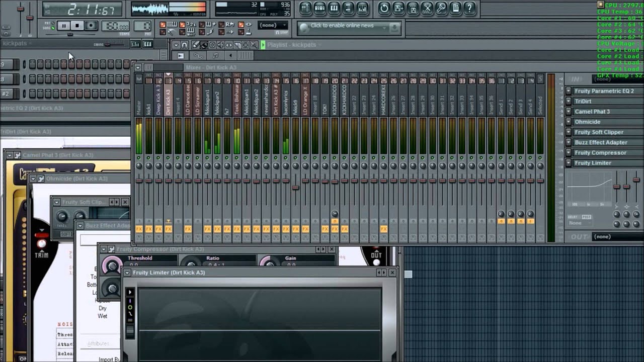Open the piano roll from the toolbar
644x362 pixels.
[x=334, y=8]
